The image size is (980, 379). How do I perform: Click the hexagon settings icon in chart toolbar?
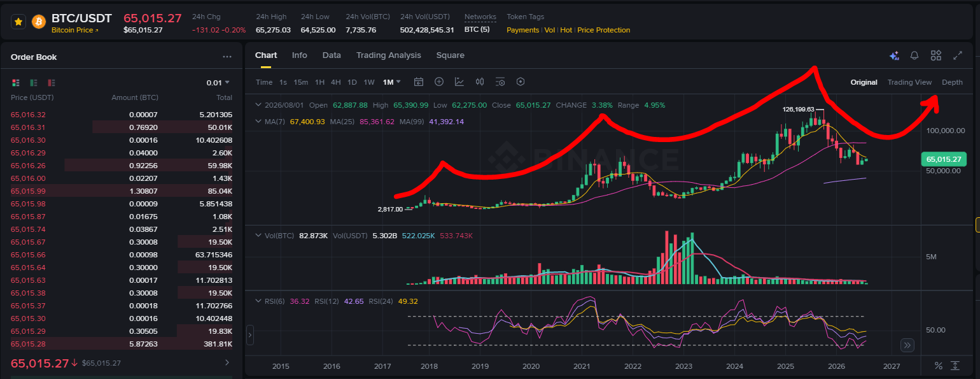[521, 82]
